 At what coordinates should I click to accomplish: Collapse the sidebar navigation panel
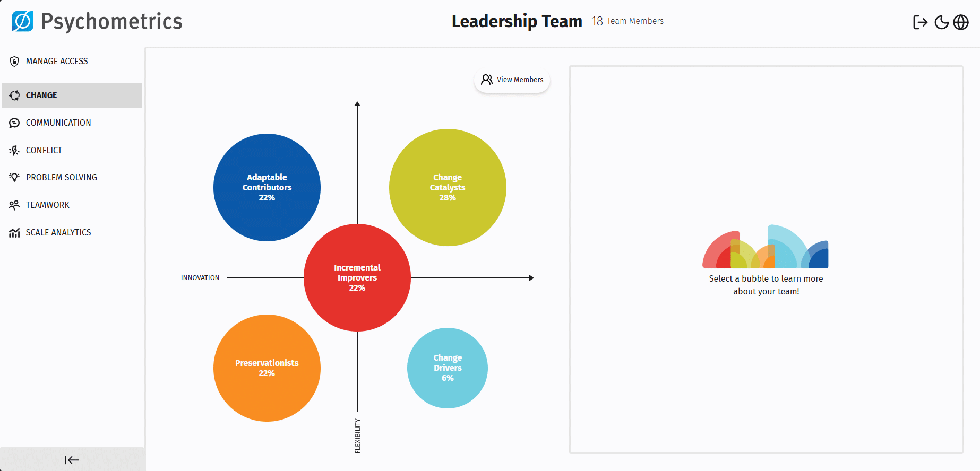point(72,460)
